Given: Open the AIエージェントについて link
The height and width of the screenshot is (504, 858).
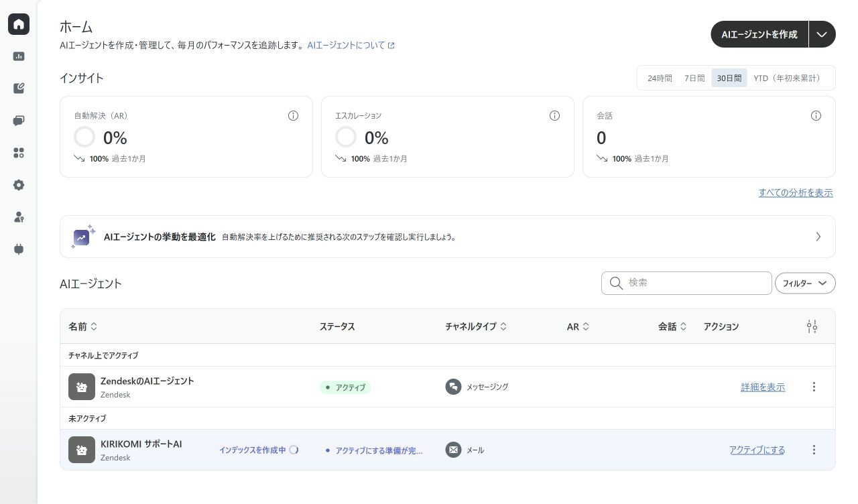Looking at the screenshot, I should [x=351, y=46].
